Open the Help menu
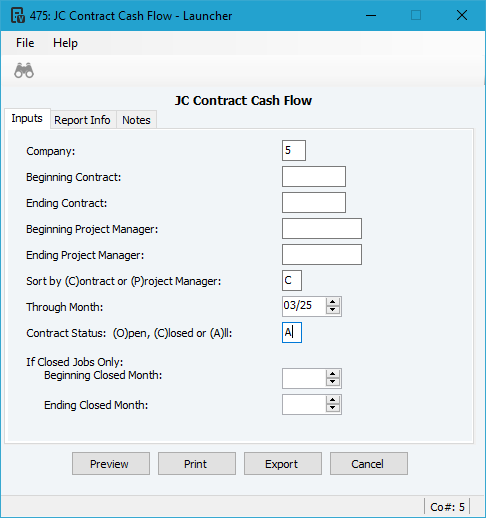Viewport: 486px width, 518px height. click(65, 43)
